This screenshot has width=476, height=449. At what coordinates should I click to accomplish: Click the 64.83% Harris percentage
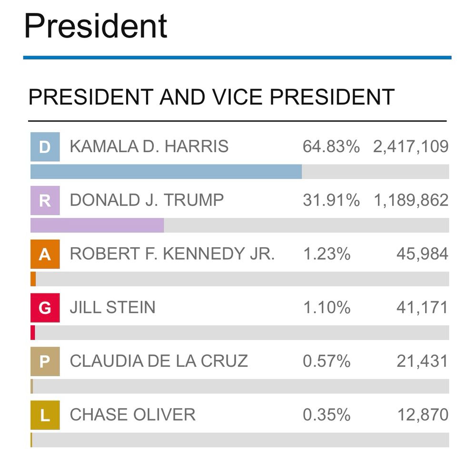pyautogui.click(x=331, y=146)
